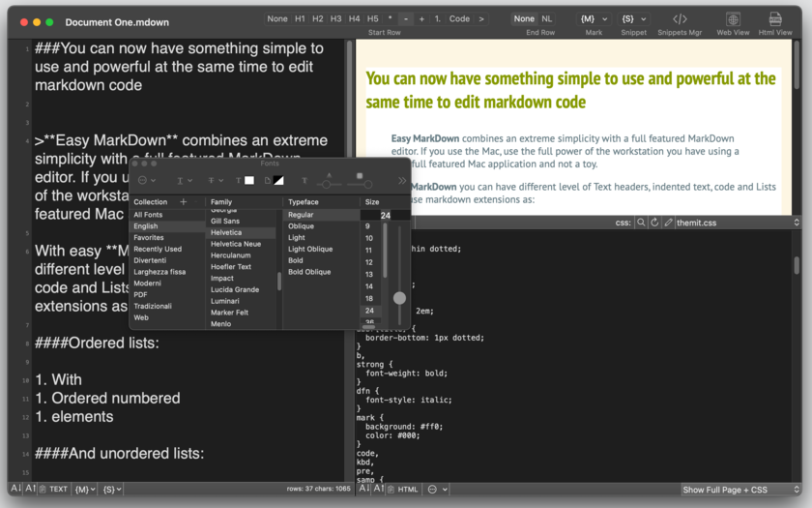Open the ellipsis dropdown in HTML status bar
The image size is (812, 508).
pos(438,489)
